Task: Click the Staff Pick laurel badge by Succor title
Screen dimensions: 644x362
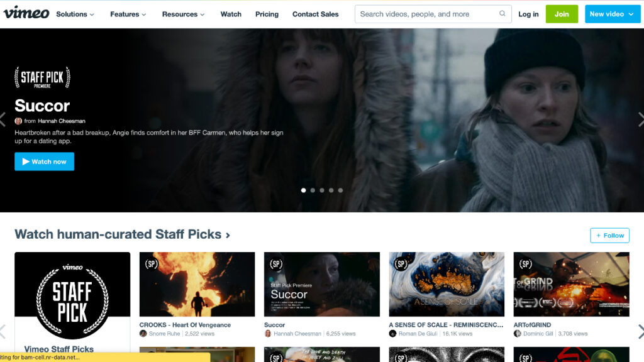Action: click(x=42, y=77)
